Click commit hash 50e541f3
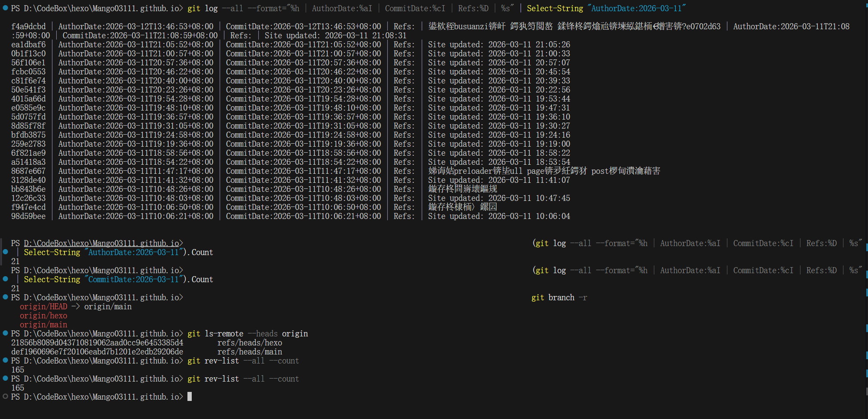This screenshot has height=419, width=868. [28, 89]
